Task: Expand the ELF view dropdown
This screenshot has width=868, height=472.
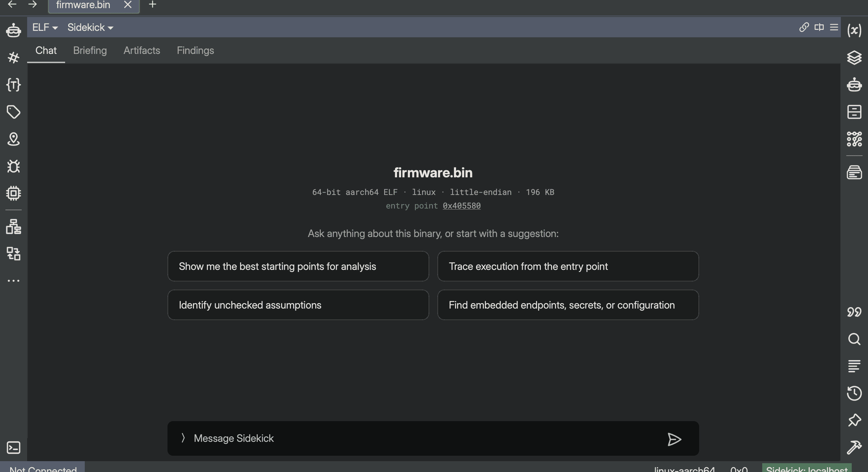Action: (45, 27)
